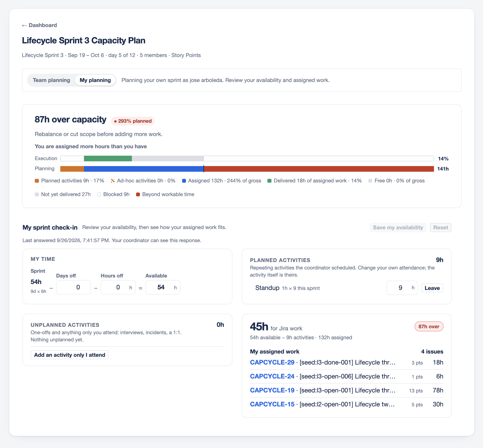Click '45h' for Jira work value

coord(259,326)
